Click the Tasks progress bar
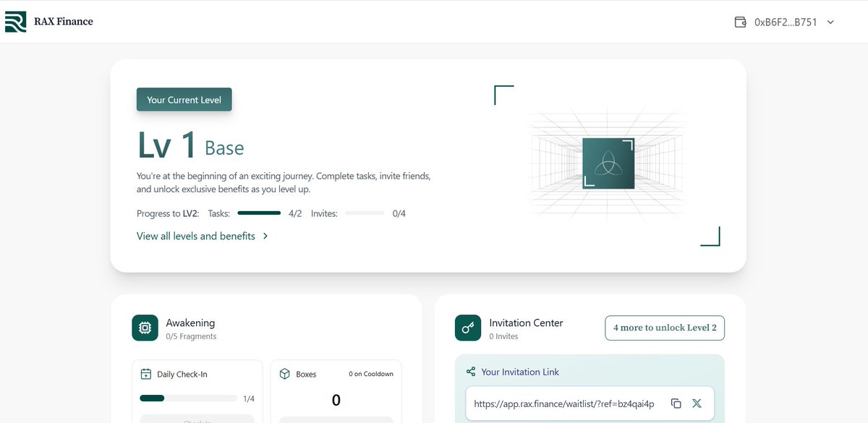This screenshot has height=423, width=868. pyautogui.click(x=259, y=213)
